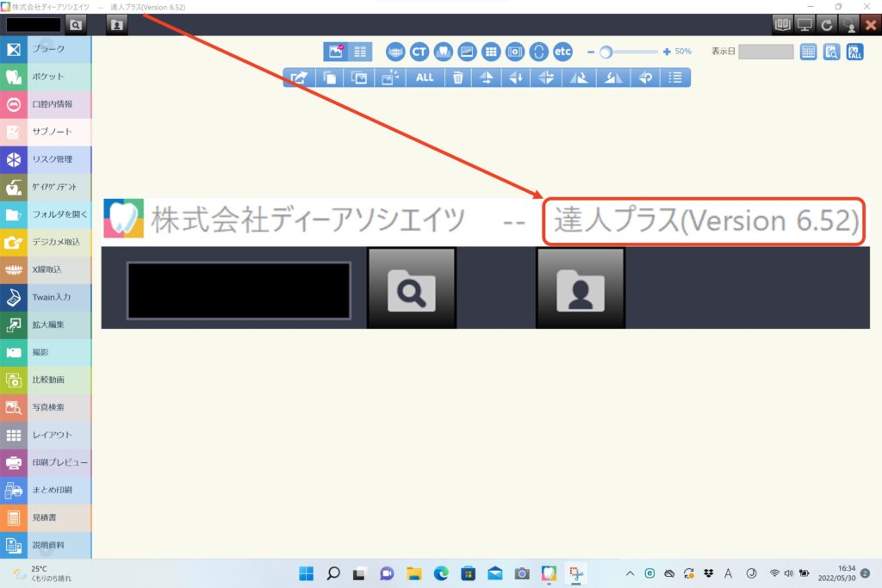The height and width of the screenshot is (588, 882).
Task: Open the patient folder icon in top bar
Action: 117,25
